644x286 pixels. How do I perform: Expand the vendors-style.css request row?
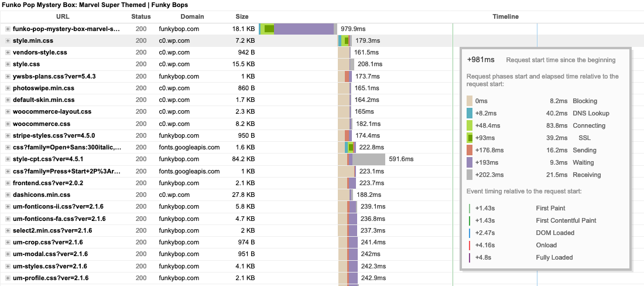8,53
